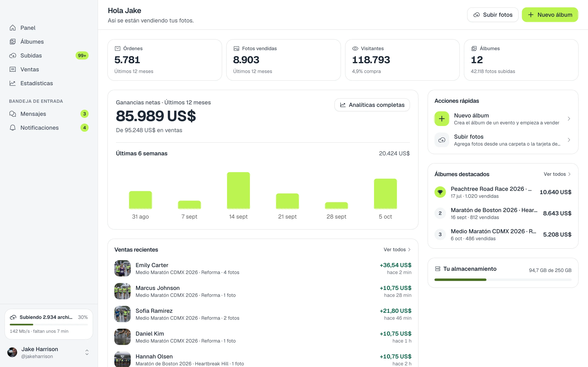Click the Subir fotos header button
The image size is (588, 367).
pos(493,15)
